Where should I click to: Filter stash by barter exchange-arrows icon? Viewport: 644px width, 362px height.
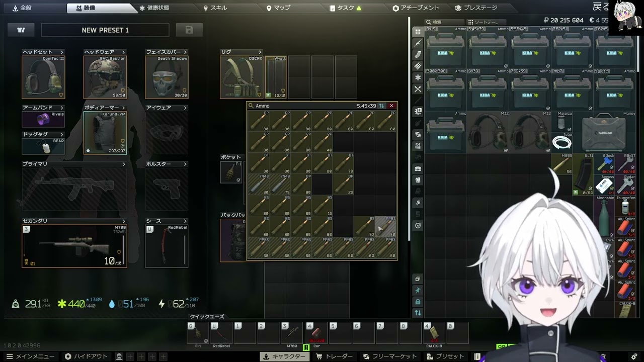(418, 134)
